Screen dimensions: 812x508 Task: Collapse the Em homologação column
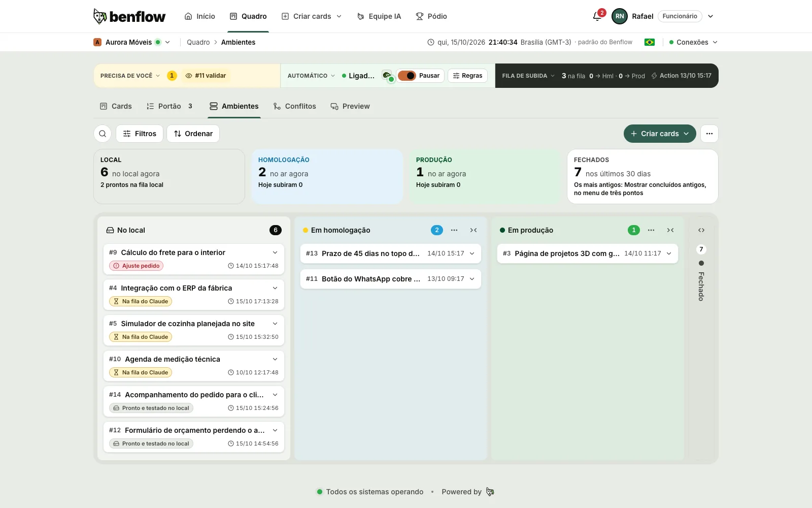tap(473, 230)
